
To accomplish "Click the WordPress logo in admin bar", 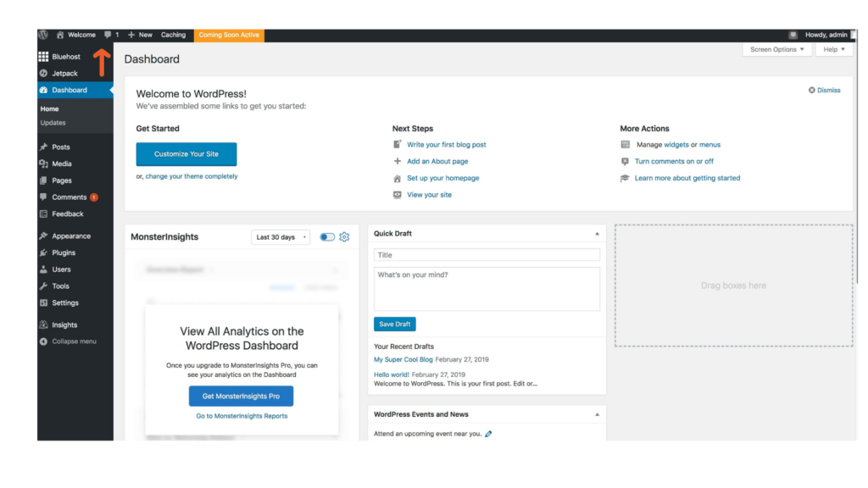I will point(43,34).
